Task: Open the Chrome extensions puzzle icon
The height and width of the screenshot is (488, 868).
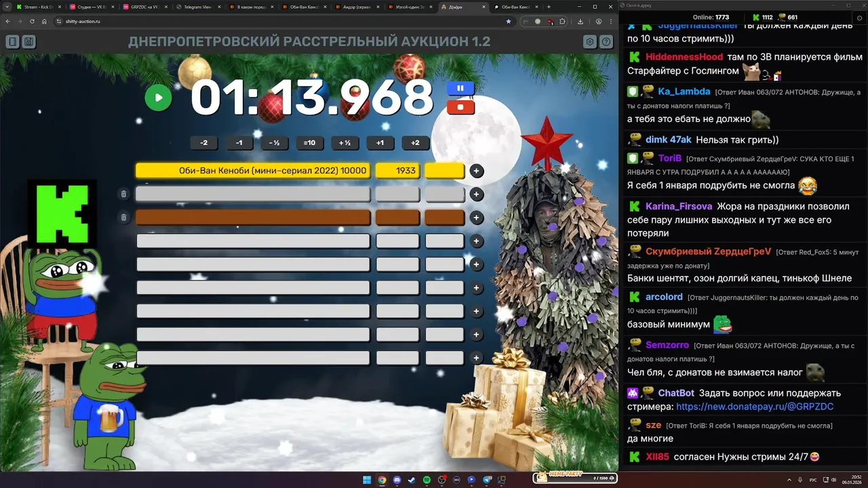Action: pos(562,21)
